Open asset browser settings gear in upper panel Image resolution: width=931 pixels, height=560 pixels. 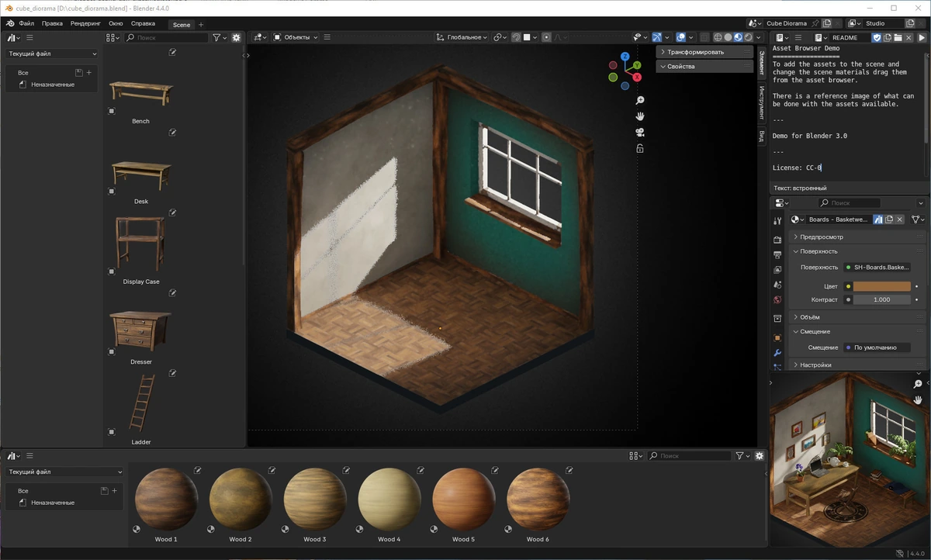(x=237, y=37)
